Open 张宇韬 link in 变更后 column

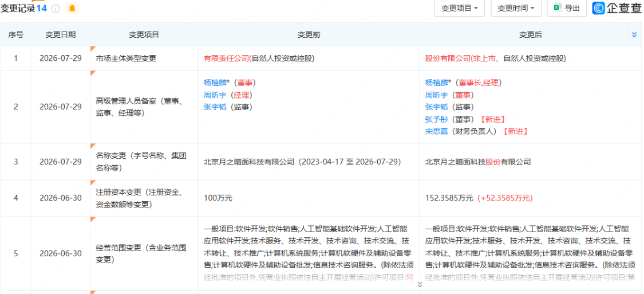pos(436,107)
